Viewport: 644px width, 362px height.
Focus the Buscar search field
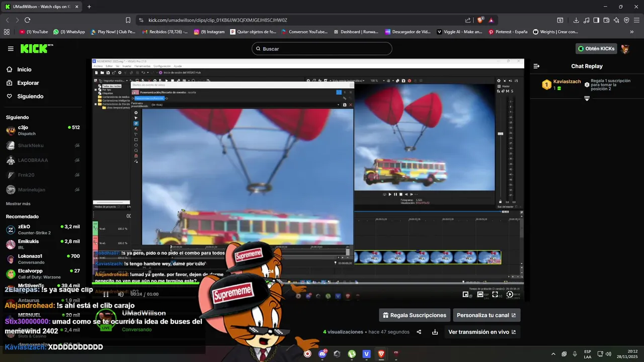click(x=322, y=49)
